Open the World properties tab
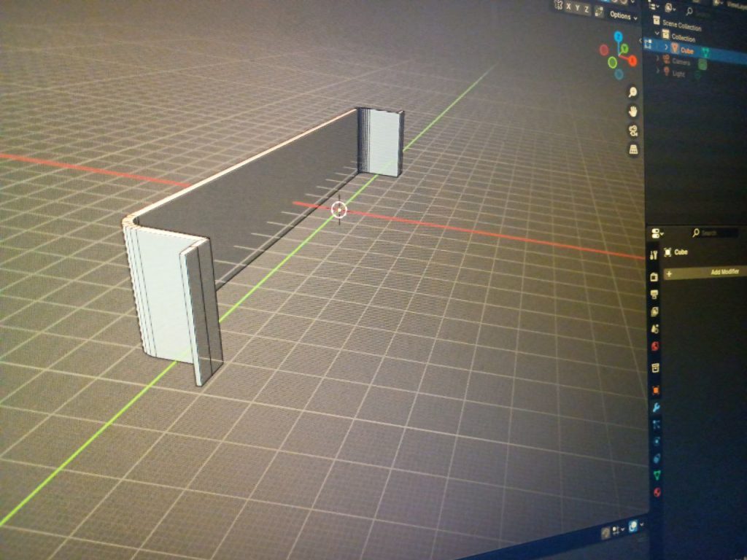 point(655,346)
